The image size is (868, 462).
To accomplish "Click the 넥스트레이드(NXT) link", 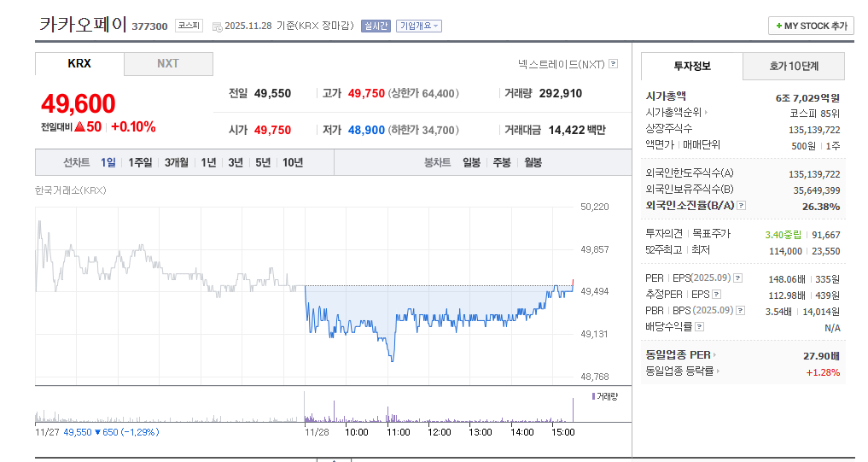I will (x=562, y=64).
